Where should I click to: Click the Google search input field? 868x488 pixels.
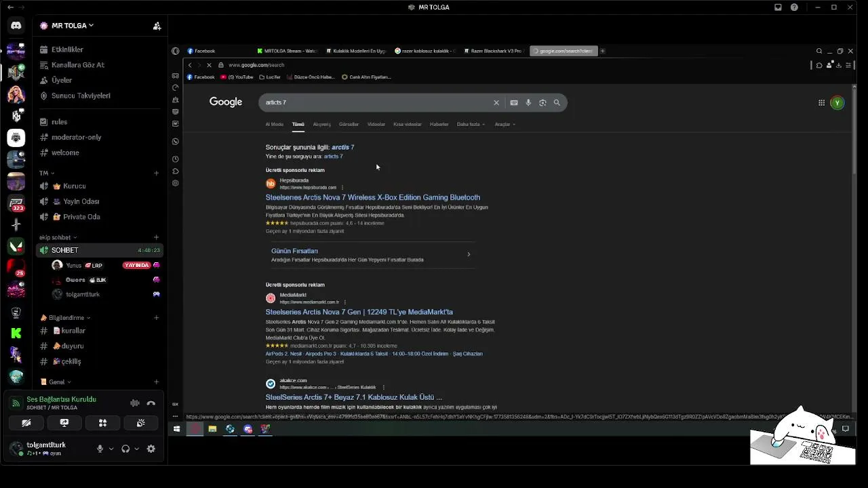click(x=376, y=102)
